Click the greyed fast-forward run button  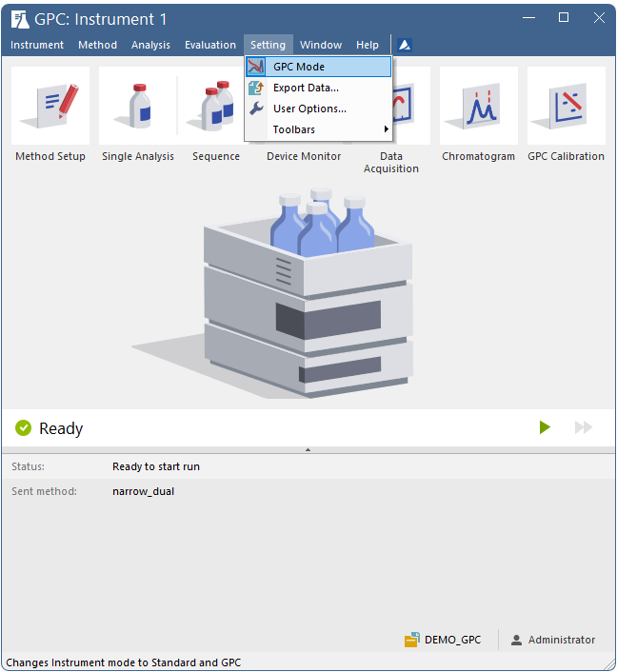tap(584, 427)
